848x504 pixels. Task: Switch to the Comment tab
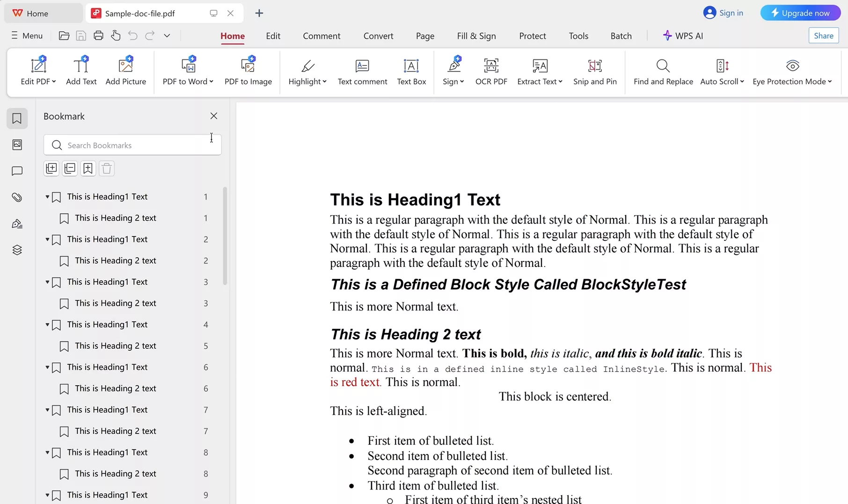(x=321, y=36)
